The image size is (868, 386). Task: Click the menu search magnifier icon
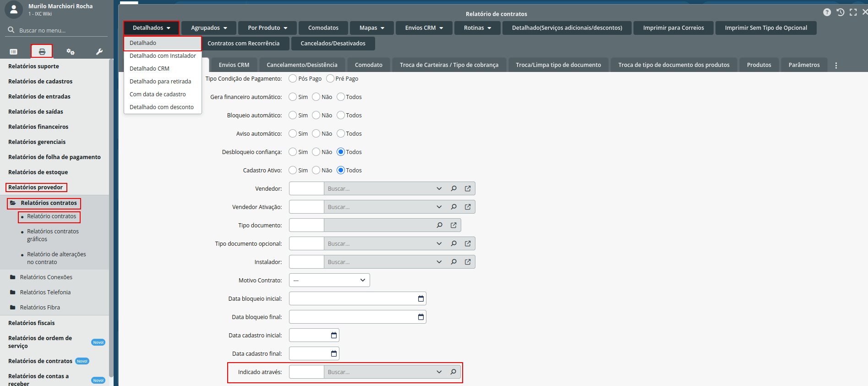point(11,30)
